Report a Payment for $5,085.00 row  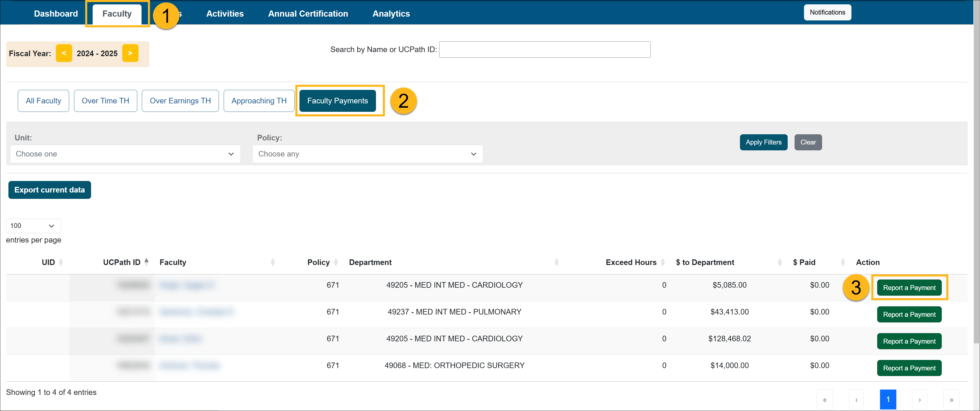pos(909,288)
